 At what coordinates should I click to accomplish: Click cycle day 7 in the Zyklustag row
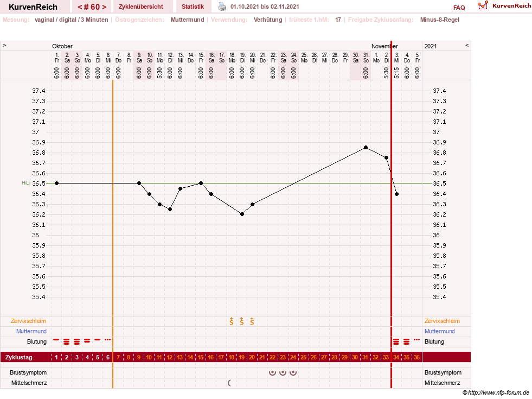(118, 357)
